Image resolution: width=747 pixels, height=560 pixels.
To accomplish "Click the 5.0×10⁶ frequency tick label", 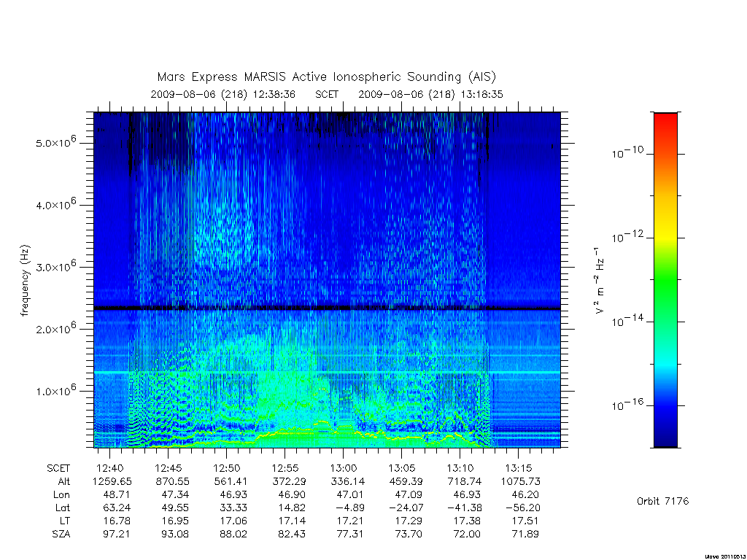I will [x=55, y=141].
